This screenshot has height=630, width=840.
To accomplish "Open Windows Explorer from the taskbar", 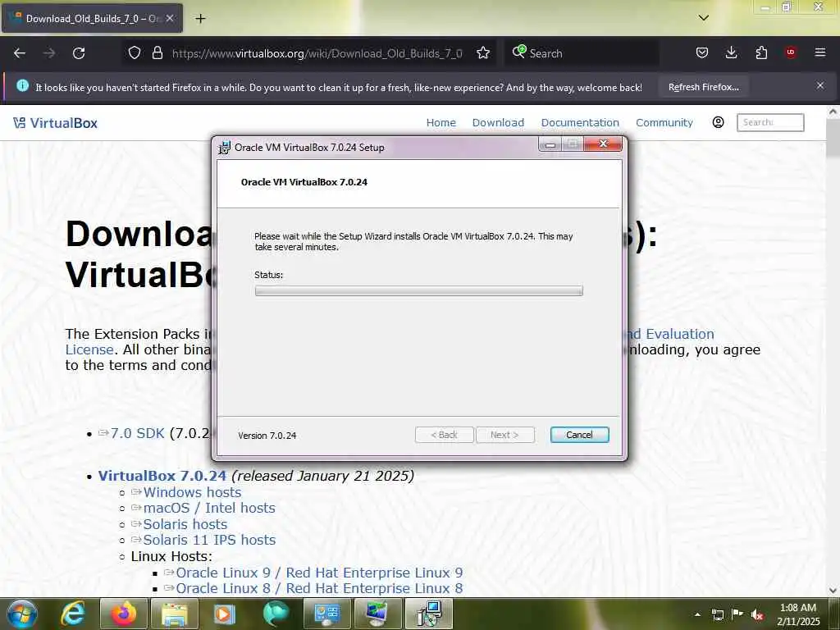I will 175,614.
